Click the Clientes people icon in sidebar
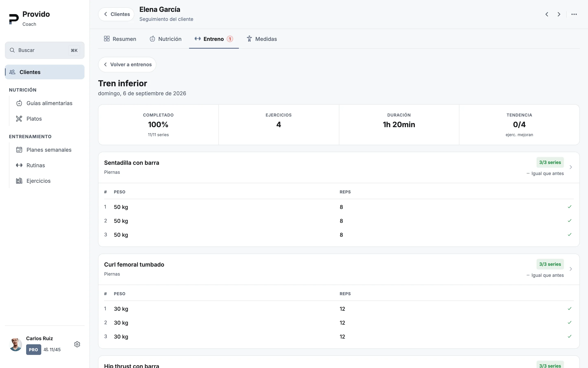The image size is (588, 368). coord(12,72)
